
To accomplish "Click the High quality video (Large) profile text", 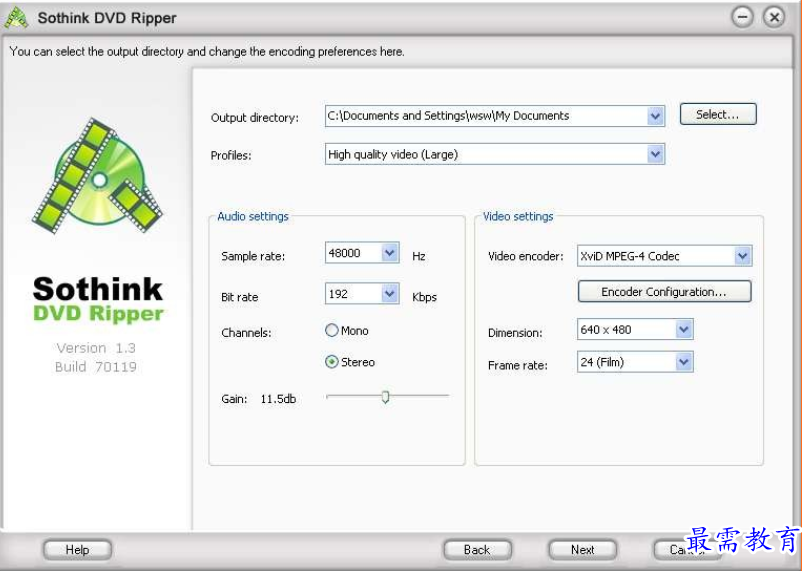I will [x=393, y=155].
